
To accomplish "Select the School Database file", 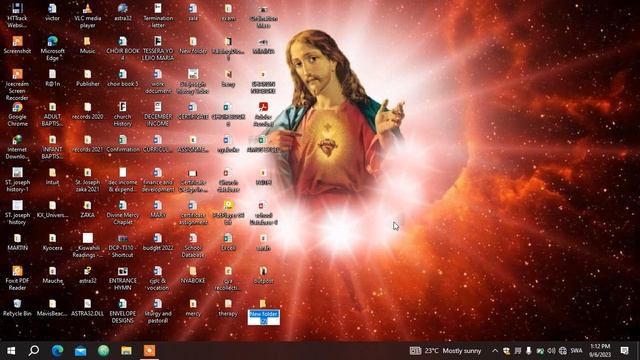I will click(193, 245).
